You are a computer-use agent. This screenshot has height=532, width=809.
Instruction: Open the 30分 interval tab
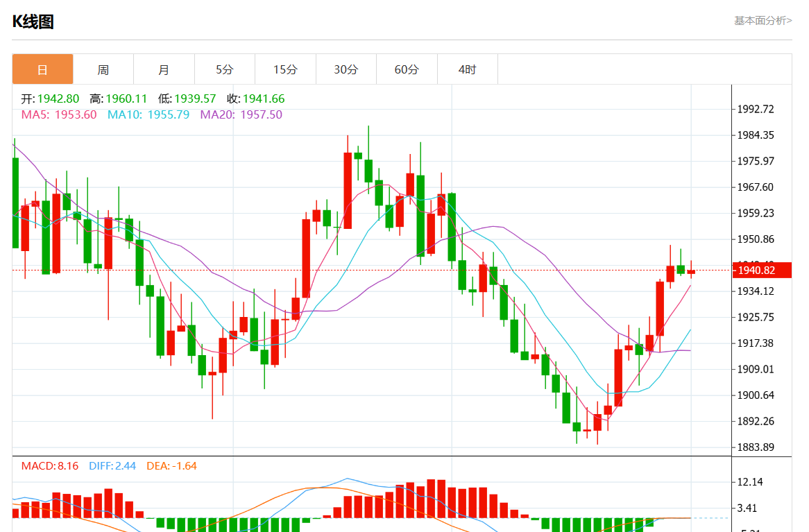pos(346,69)
